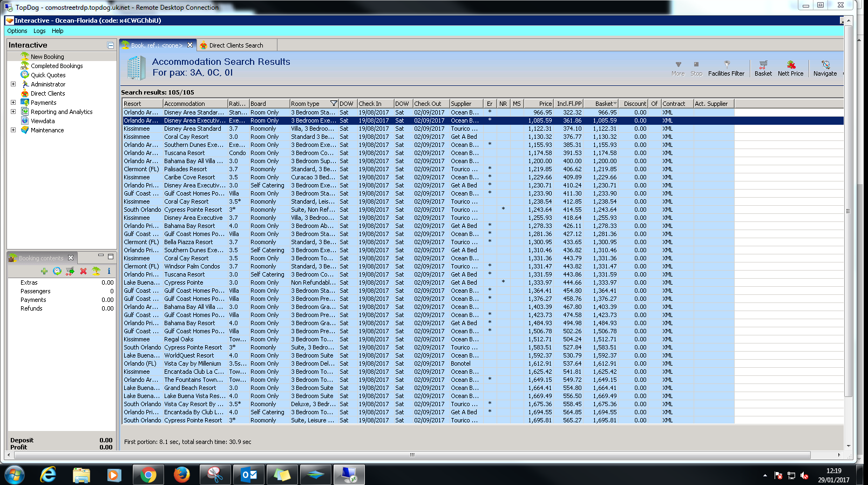Expand the Administrator node
The image size is (868, 485).
point(13,84)
